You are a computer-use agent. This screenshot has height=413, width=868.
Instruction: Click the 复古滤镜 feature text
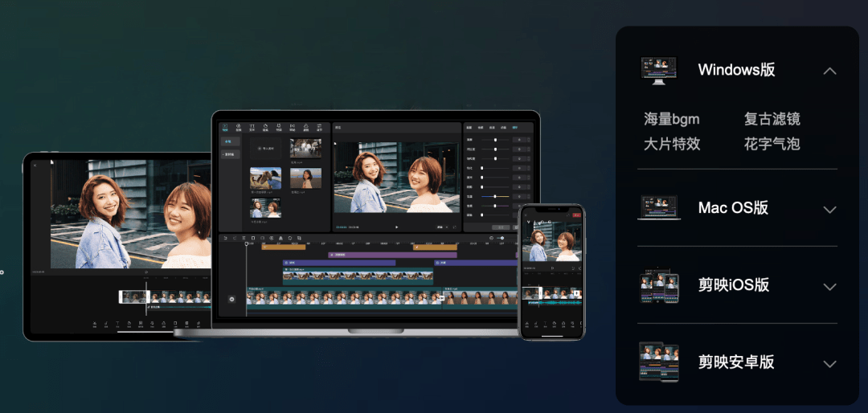point(772,119)
